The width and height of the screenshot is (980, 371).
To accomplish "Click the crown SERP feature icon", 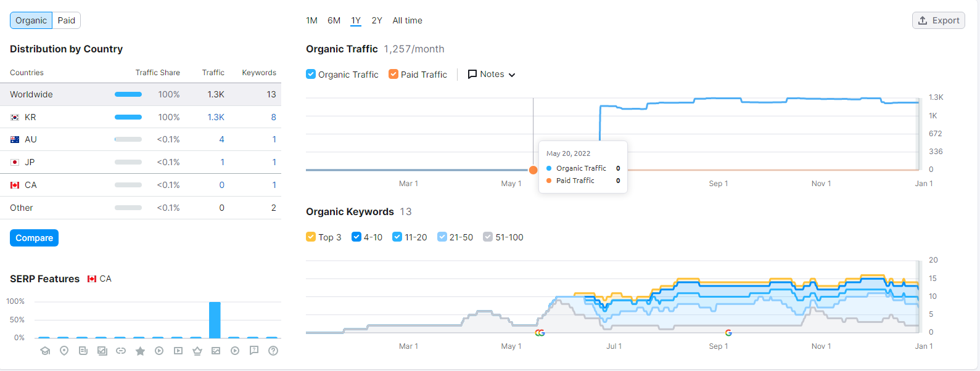I will click(x=197, y=351).
